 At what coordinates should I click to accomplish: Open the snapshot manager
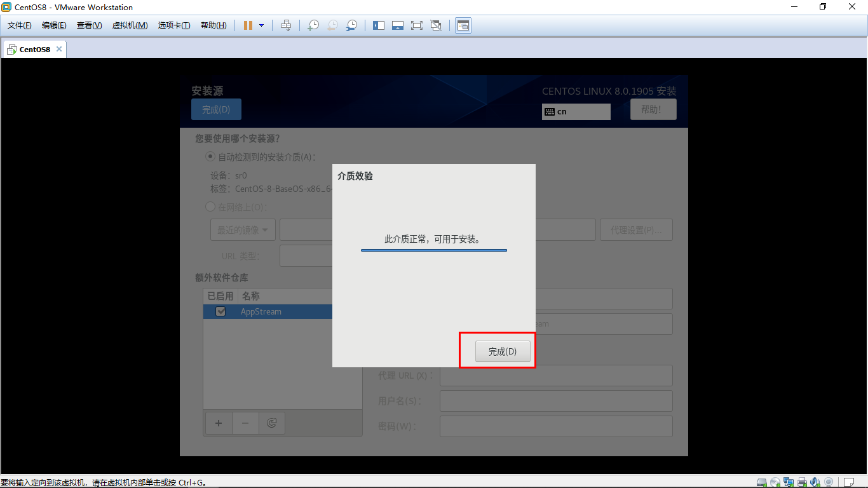[351, 25]
